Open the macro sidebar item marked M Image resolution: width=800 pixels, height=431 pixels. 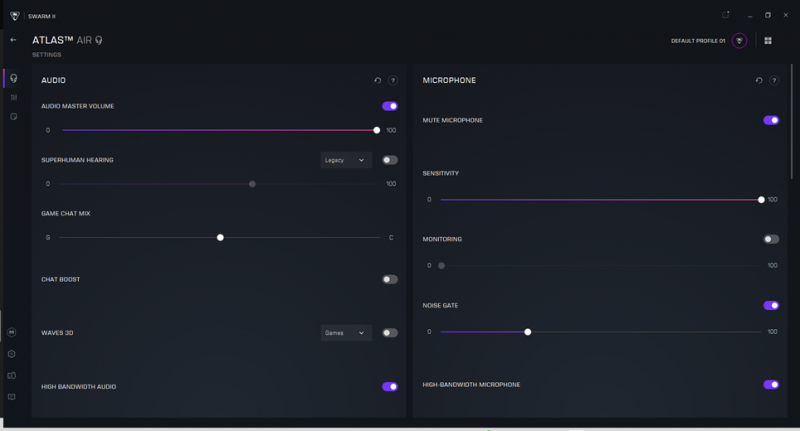(12, 332)
